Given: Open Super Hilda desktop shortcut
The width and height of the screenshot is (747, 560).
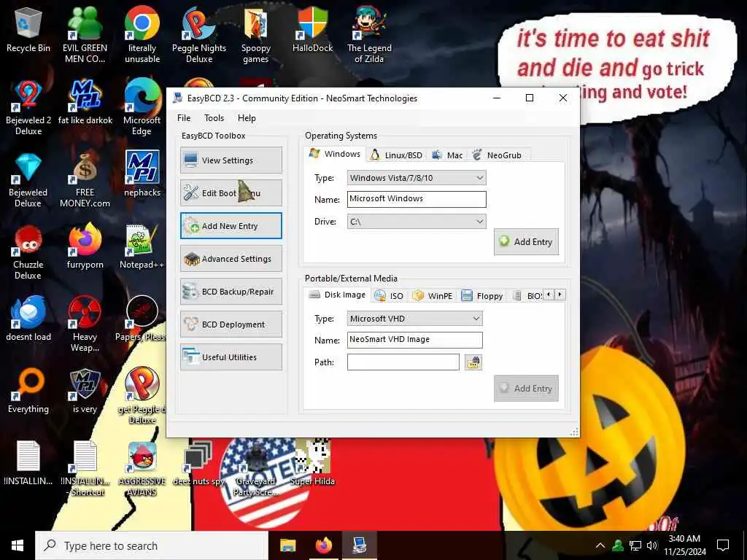Looking at the screenshot, I should pyautogui.click(x=312, y=463).
